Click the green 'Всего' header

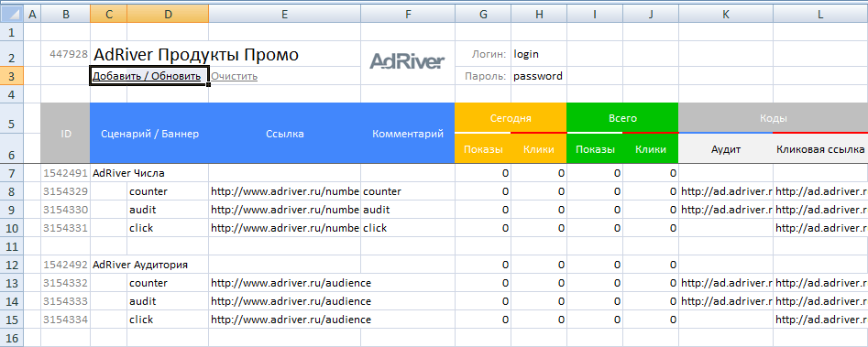[622, 118]
